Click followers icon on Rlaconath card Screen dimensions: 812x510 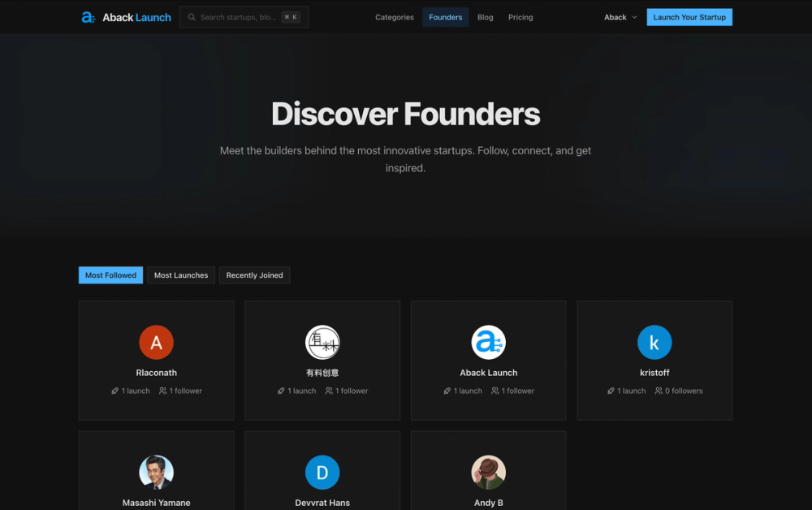pyautogui.click(x=162, y=391)
